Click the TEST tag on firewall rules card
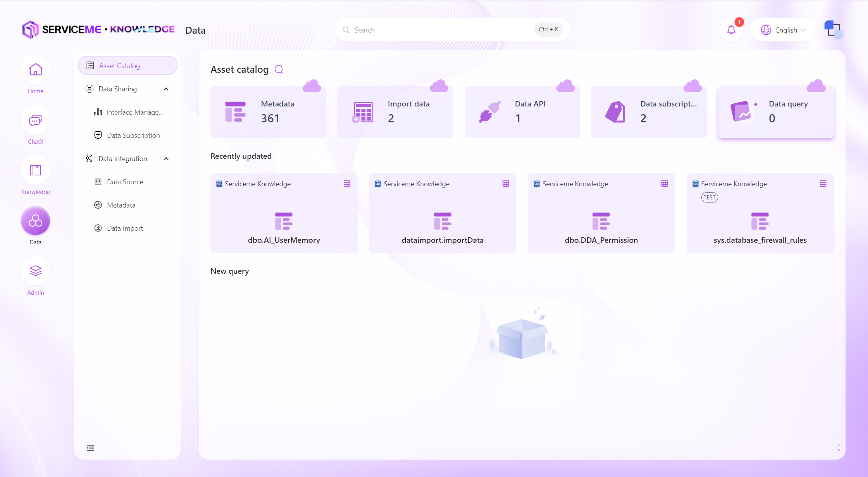868x477 pixels. coord(710,197)
